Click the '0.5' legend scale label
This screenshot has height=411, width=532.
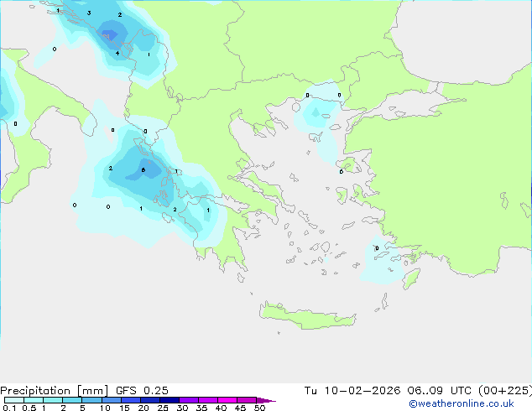(x=29, y=408)
